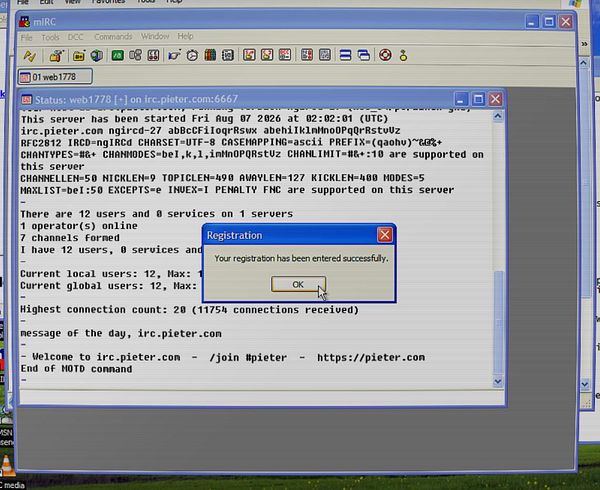The height and width of the screenshot is (490, 600).
Task: Open the green scripts editor icon
Action: point(117,56)
